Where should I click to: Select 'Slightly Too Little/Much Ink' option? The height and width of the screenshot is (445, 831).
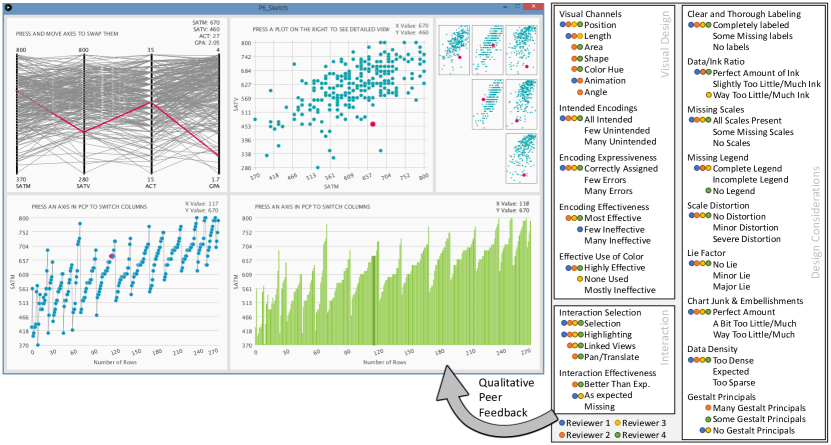coord(767,84)
